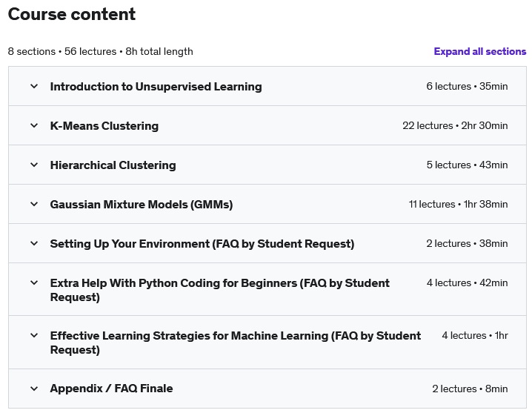
Task: Expand the Gaussian Mixture Models chevron
Action: coord(34,204)
